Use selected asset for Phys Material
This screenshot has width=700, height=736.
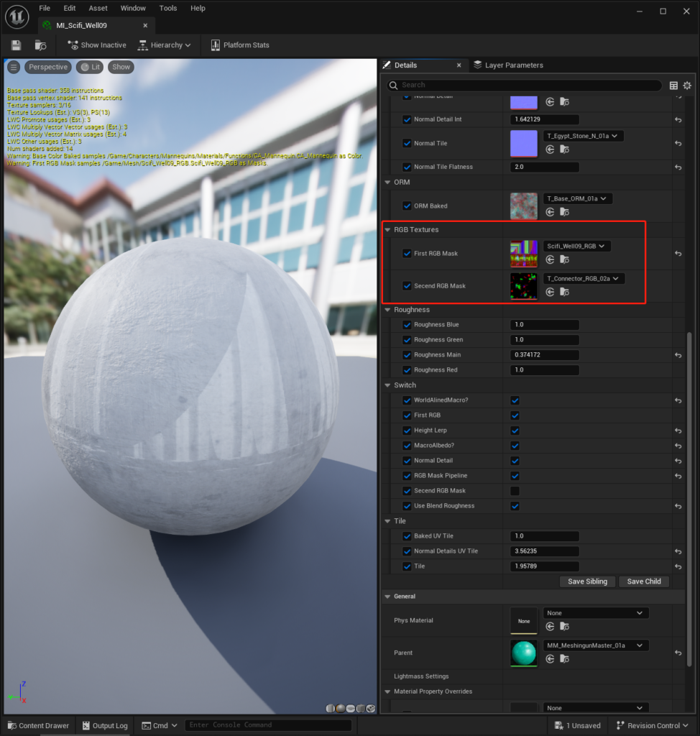[550, 627]
